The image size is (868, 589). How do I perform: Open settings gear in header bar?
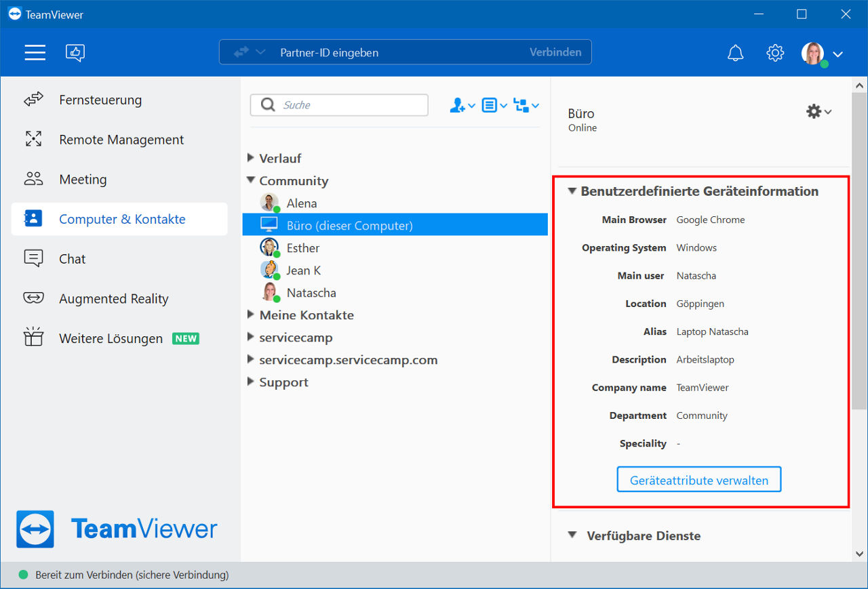pyautogui.click(x=775, y=53)
